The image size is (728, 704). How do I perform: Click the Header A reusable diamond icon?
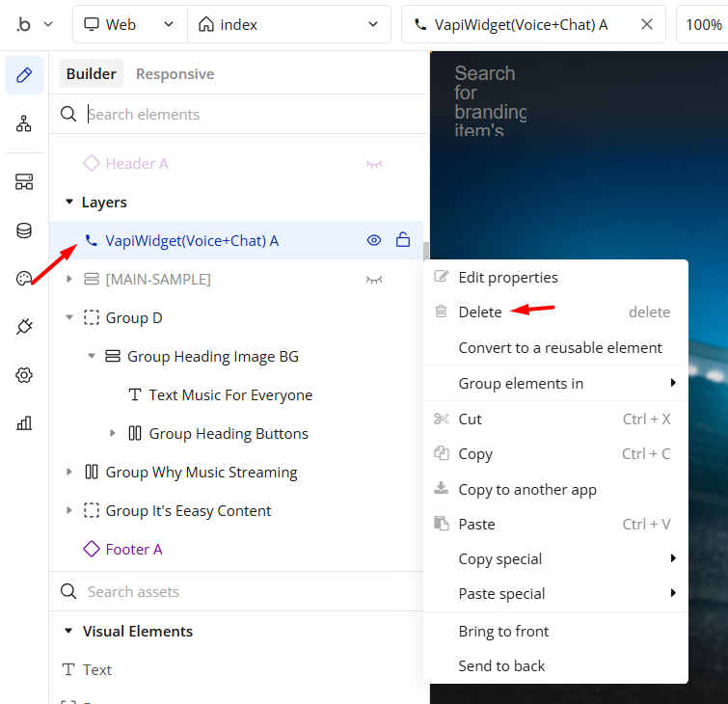92,163
